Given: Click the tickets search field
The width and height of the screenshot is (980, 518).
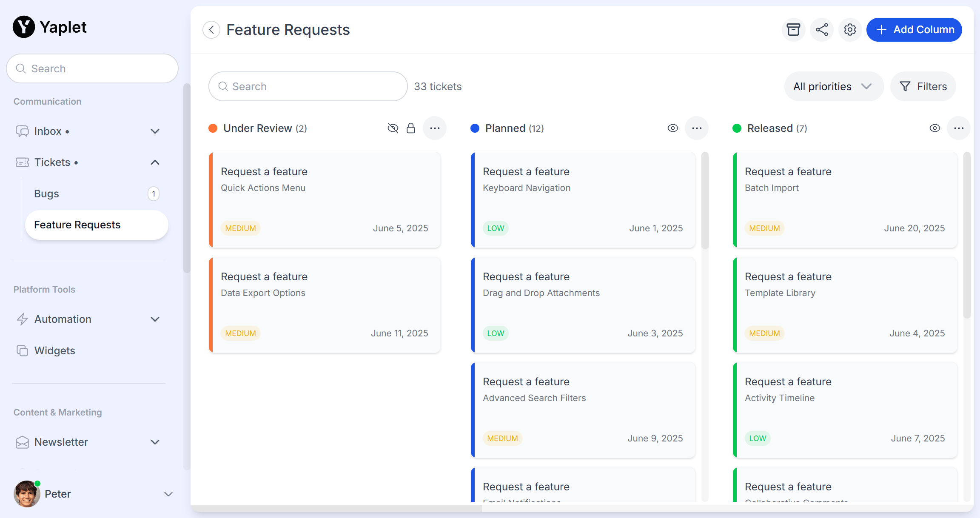Looking at the screenshot, I should pyautogui.click(x=308, y=86).
